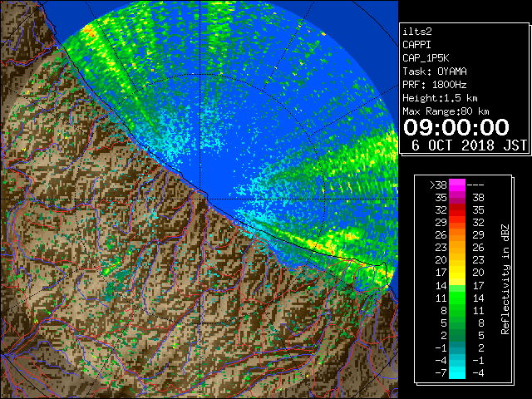Click the 09:00:00 timestamp
The height and width of the screenshot is (399, 532).
[456, 127]
